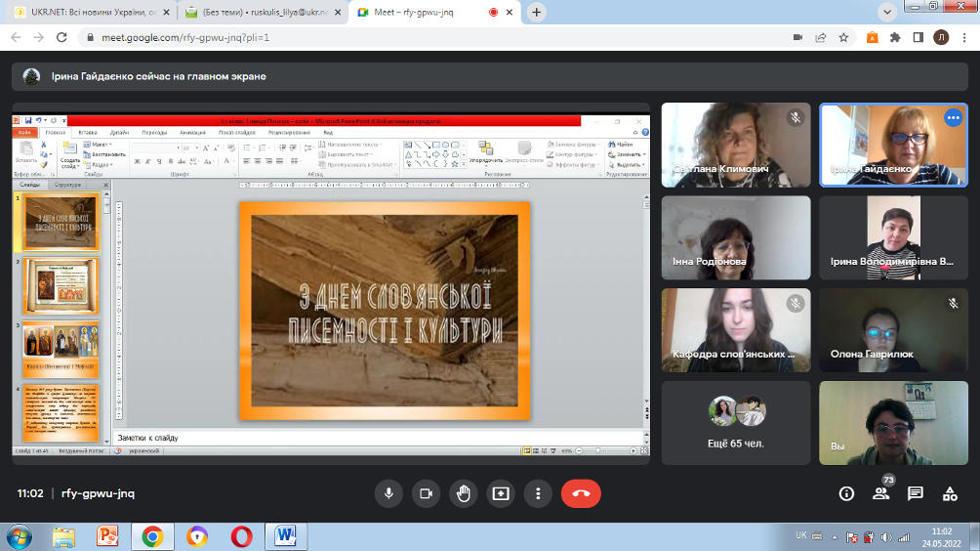Show the participants list panel
The height and width of the screenshot is (551, 980).
point(881,493)
